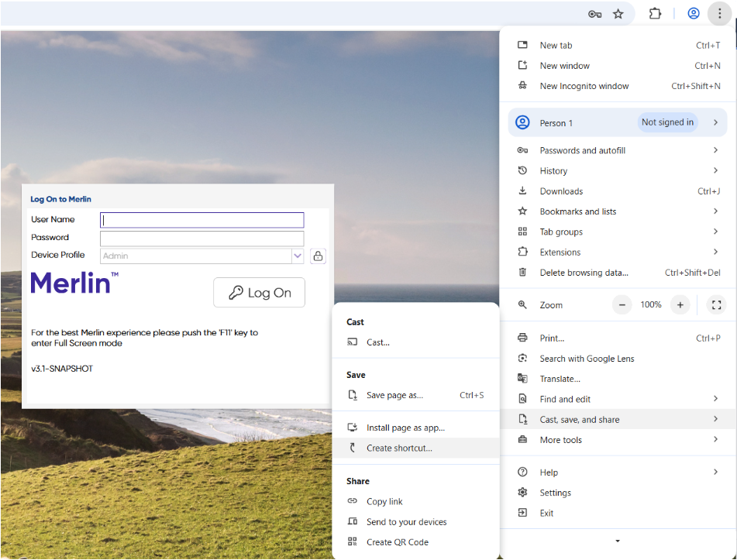The image size is (737, 560).
Task: Expand the More tools submenu
Action: point(618,440)
